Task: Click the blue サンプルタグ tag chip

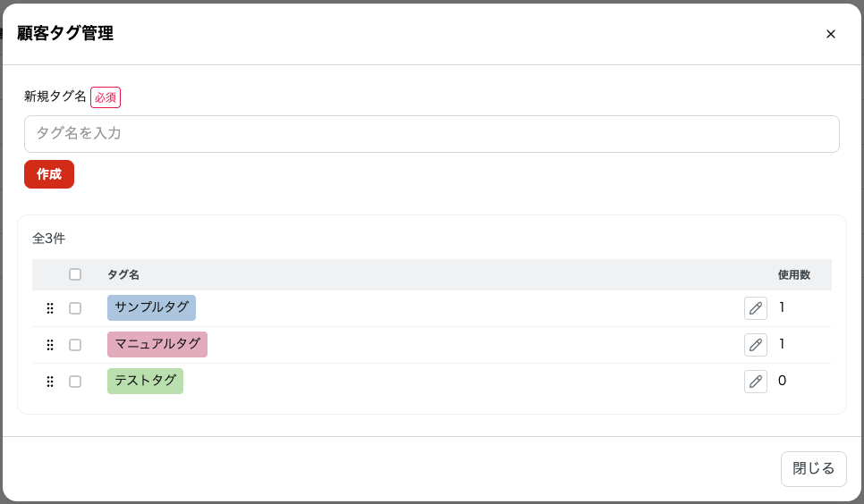Action: click(x=151, y=307)
